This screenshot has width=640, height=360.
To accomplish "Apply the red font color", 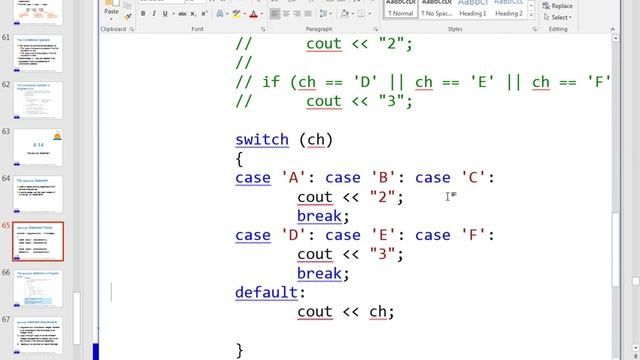I will [253, 14].
